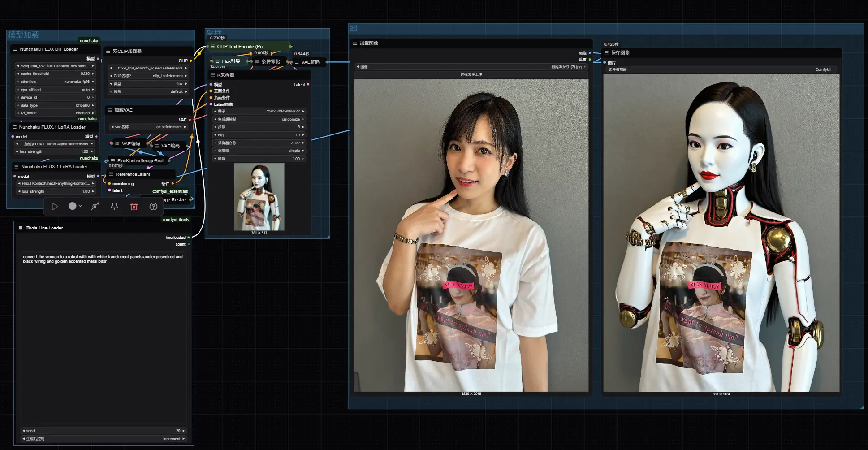Open the 采样器名称 euler dropdown
868x450 pixels.
click(259, 143)
